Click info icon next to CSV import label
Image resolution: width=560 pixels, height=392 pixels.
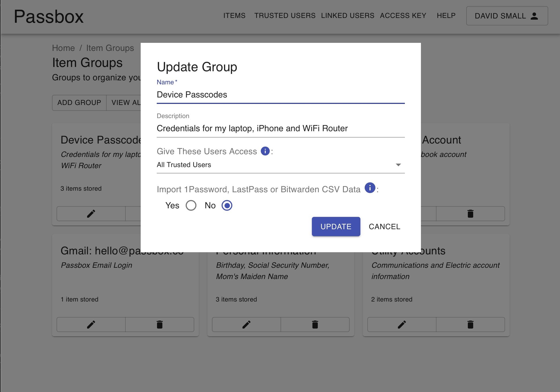point(370,188)
